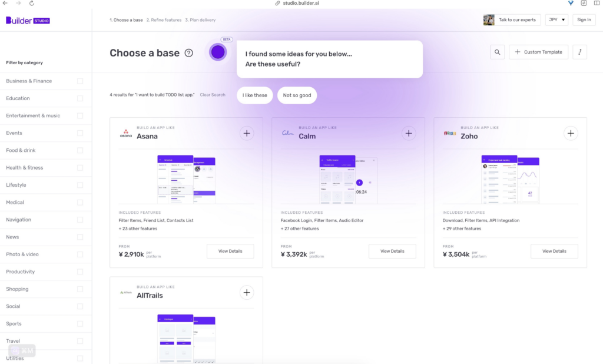The image size is (603, 364).
Task: Select the Photo & video checkbox
Action: pyautogui.click(x=80, y=254)
